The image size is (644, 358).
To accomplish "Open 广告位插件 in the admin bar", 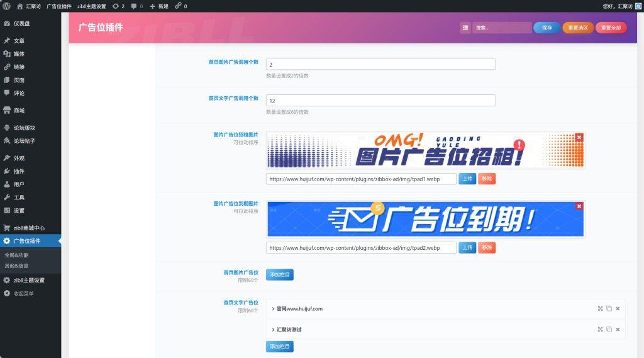I will point(58,6).
